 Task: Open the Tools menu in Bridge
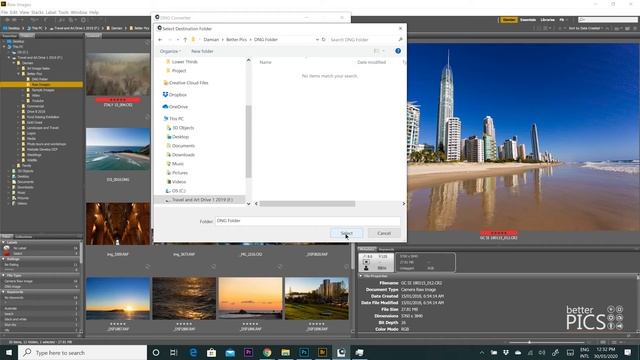pyautogui.click(x=64, y=13)
